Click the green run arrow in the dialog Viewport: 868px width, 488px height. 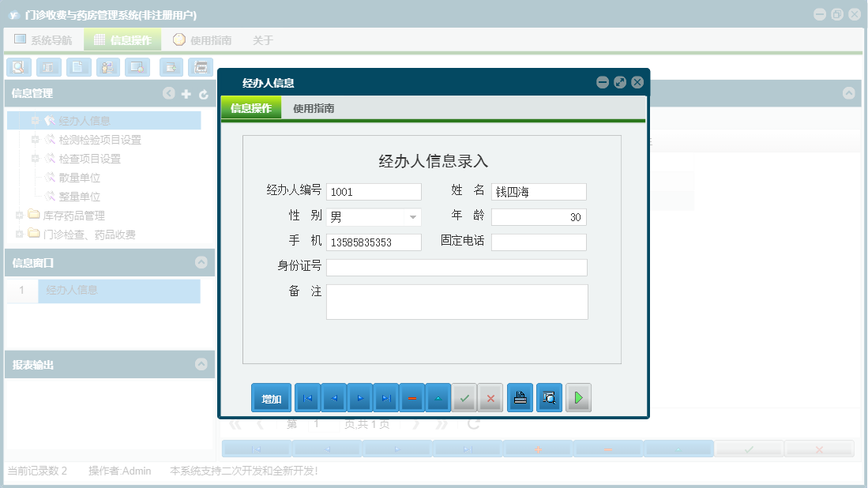[577, 398]
